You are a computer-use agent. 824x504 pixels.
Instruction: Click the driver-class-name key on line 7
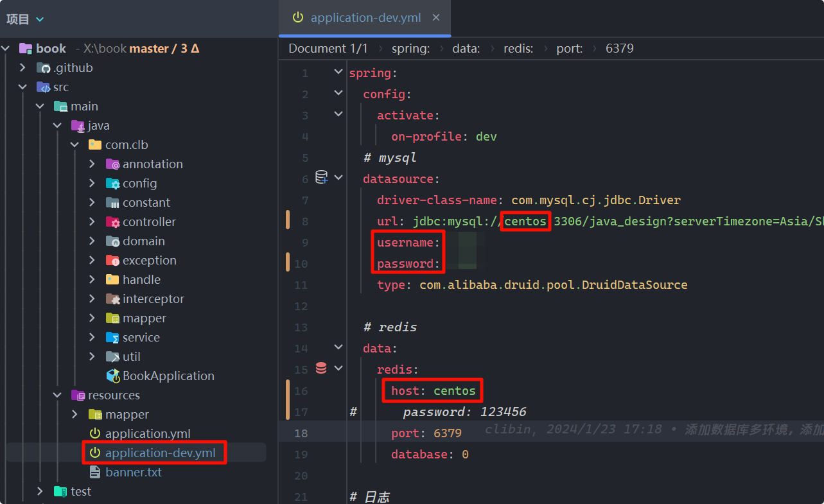coord(439,200)
